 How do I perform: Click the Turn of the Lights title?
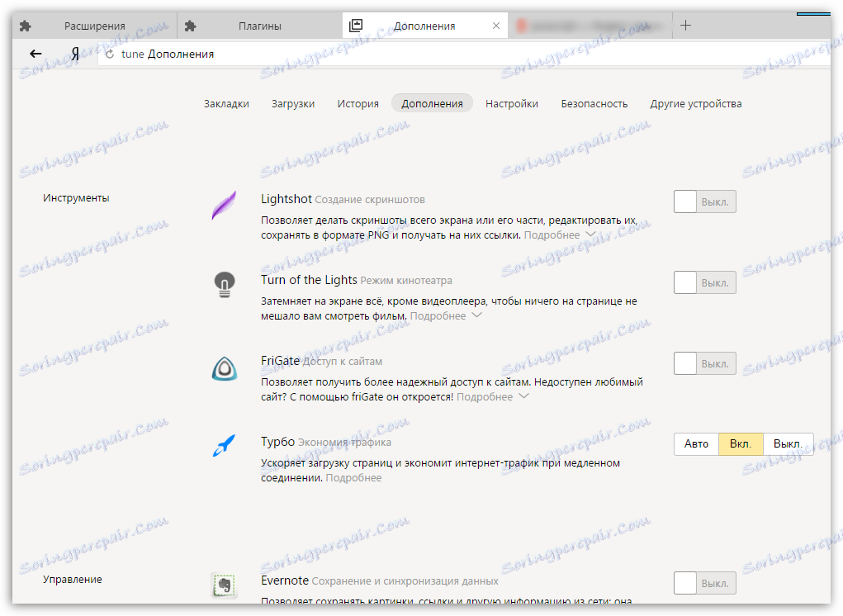pyautogui.click(x=309, y=280)
